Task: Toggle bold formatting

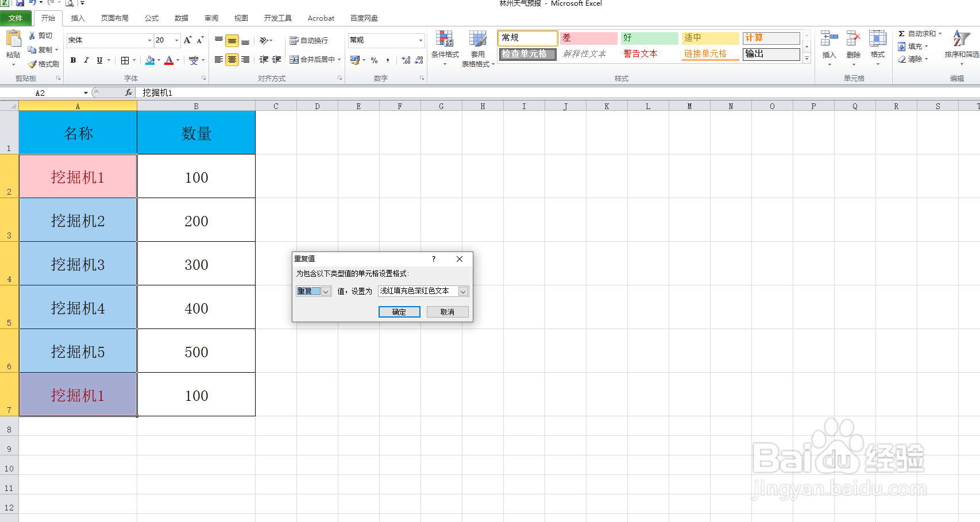Action: point(73,60)
